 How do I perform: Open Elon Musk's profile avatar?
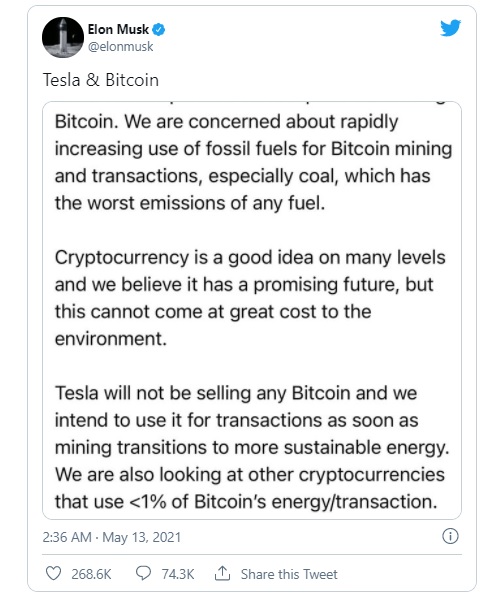[63, 37]
